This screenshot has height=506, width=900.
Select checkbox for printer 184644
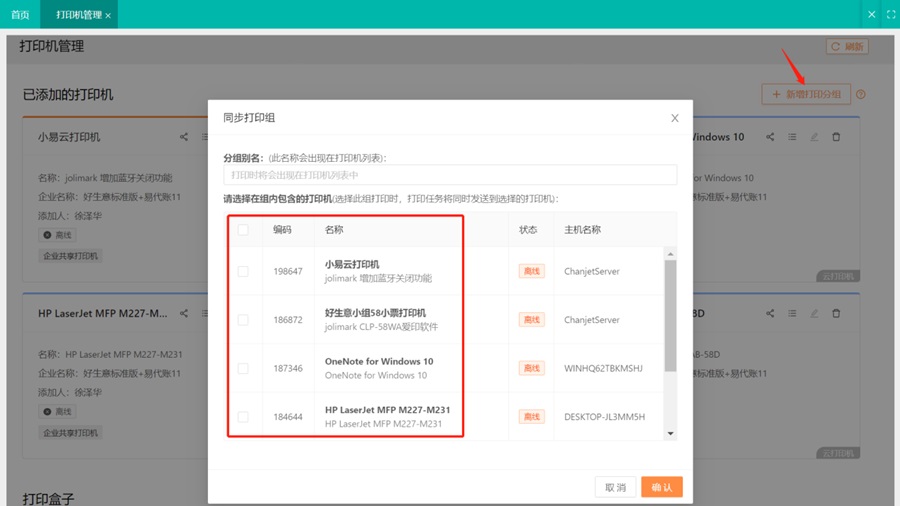pos(243,417)
